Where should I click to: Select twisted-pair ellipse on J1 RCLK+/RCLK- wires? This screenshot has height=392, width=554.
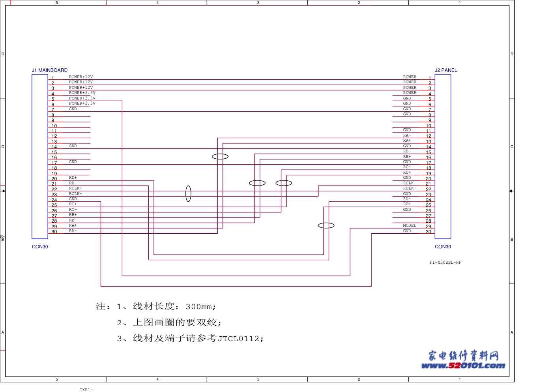(x=188, y=194)
